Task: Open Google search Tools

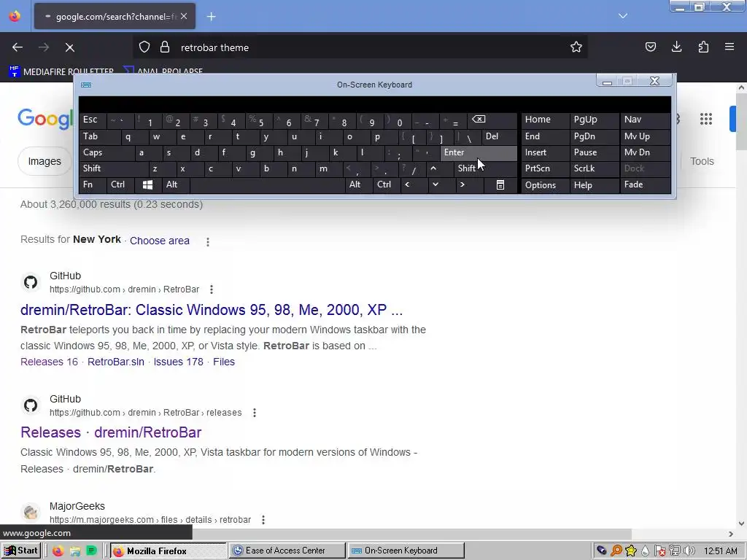Action: pyautogui.click(x=702, y=161)
